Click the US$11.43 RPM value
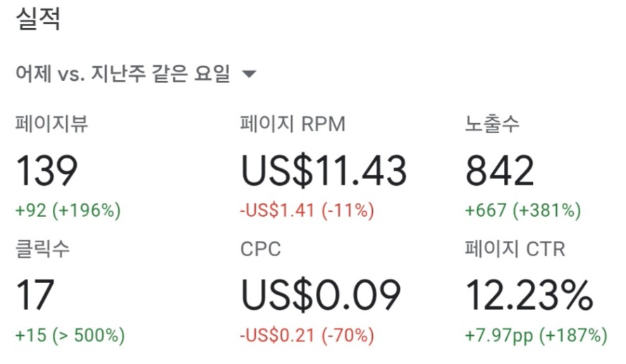Viewport: 626px width, 364px height. click(324, 170)
